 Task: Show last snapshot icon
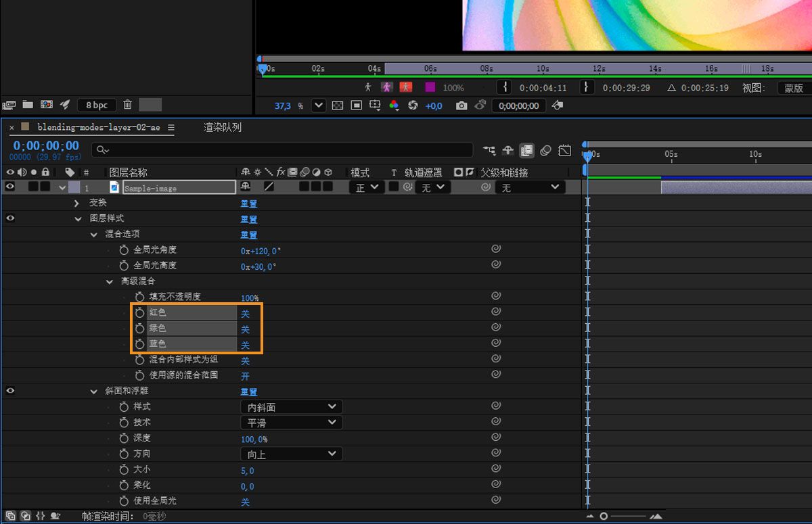[x=480, y=105]
